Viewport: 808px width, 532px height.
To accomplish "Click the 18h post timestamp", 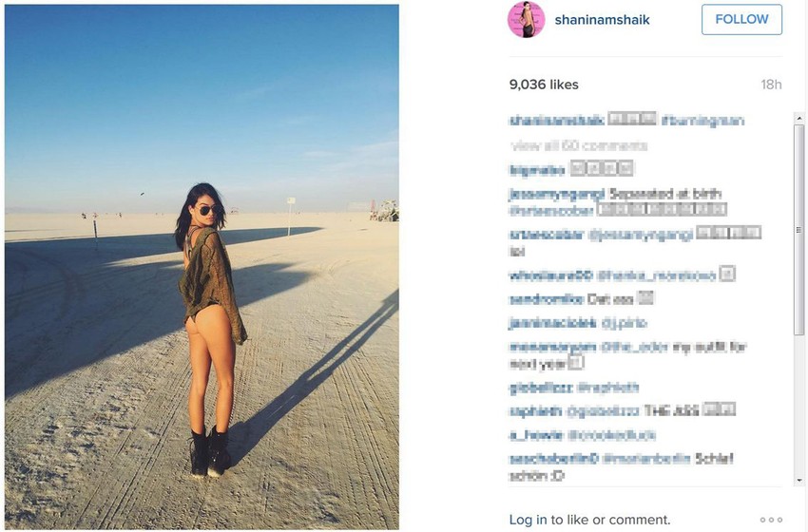I will [x=771, y=85].
